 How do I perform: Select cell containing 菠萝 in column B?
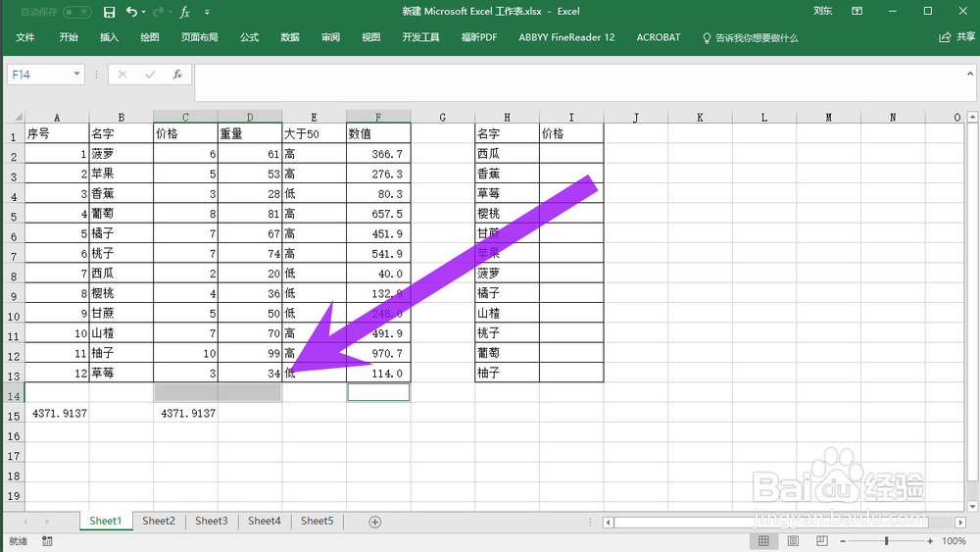[x=122, y=154]
